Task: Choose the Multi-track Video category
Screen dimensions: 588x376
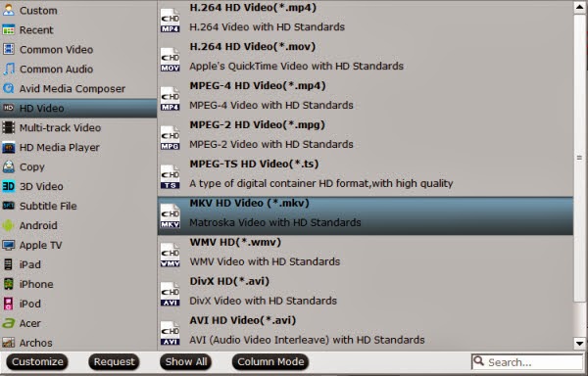Action: click(78, 127)
